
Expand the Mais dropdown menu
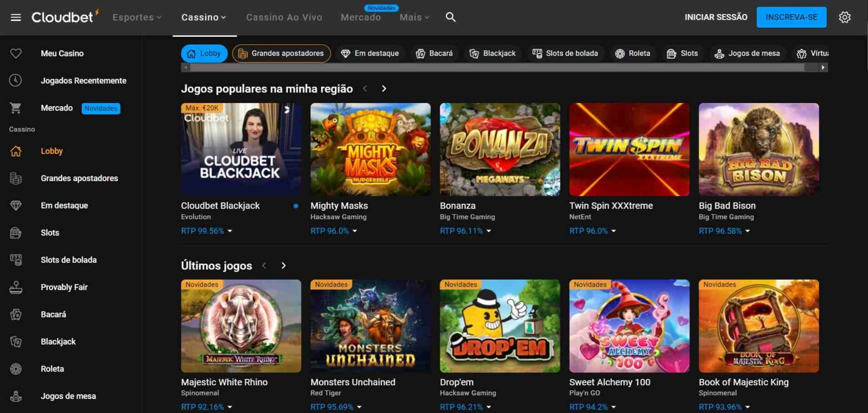414,17
